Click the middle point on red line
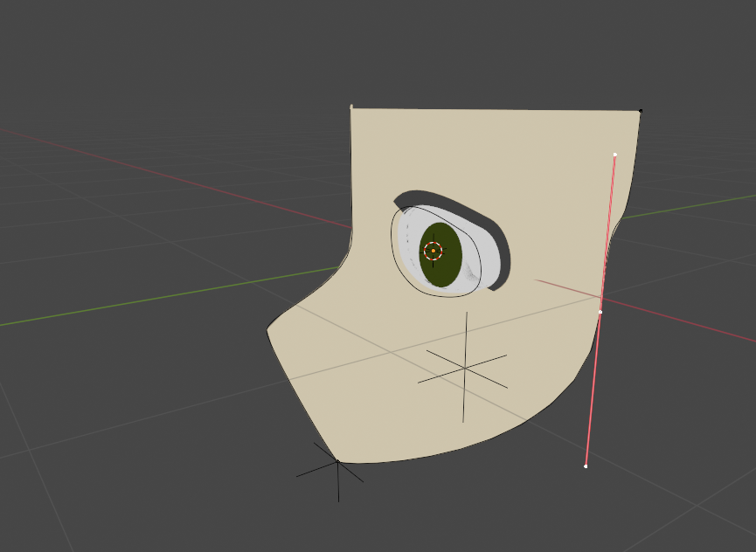756x552 pixels. click(x=600, y=312)
